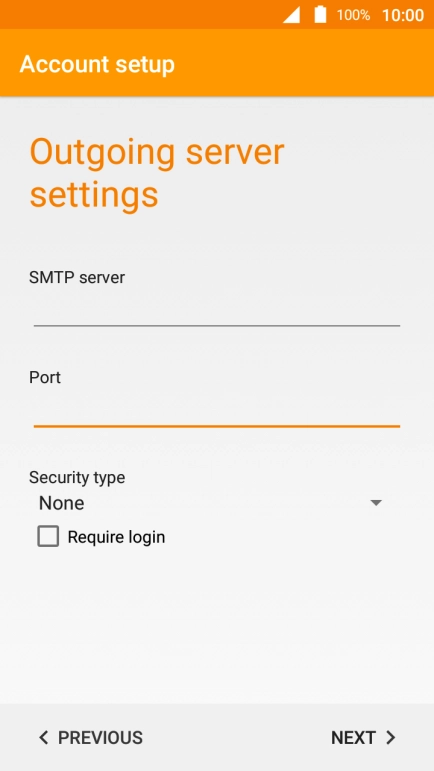The height and width of the screenshot is (771, 434).
Task: Tap the signal strength icon
Action: [x=291, y=15]
